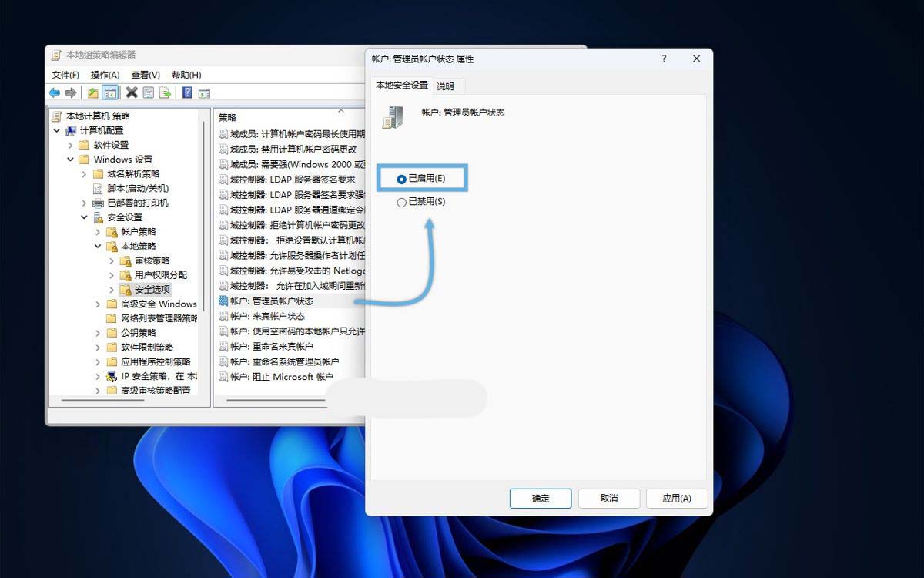Screen dimensions: 924x578
Task: Select the 已禁用 radio button
Action: pyautogui.click(x=401, y=202)
